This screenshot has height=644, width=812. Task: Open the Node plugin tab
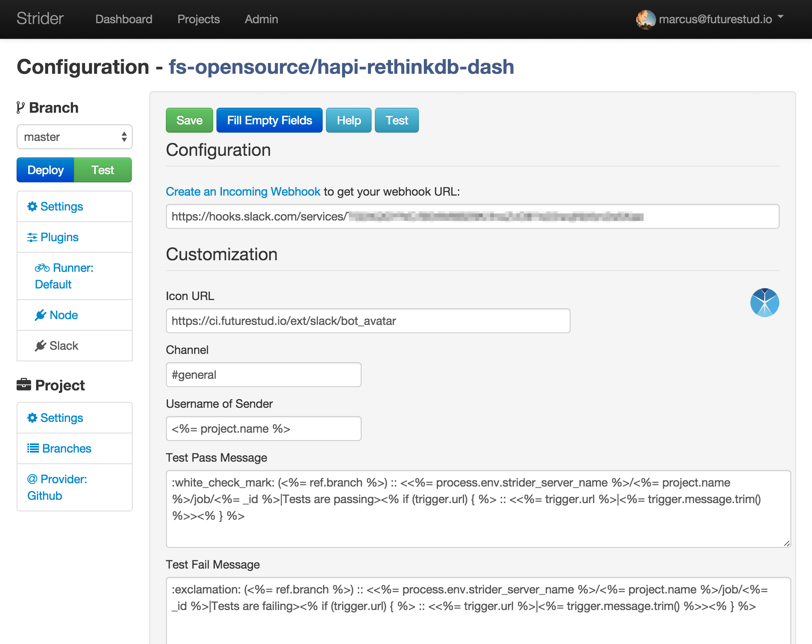tap(75, 315)
